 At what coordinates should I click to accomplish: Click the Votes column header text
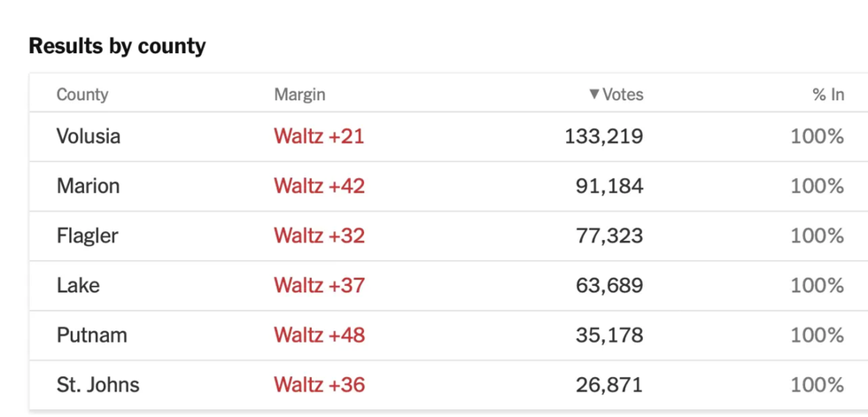623,95
